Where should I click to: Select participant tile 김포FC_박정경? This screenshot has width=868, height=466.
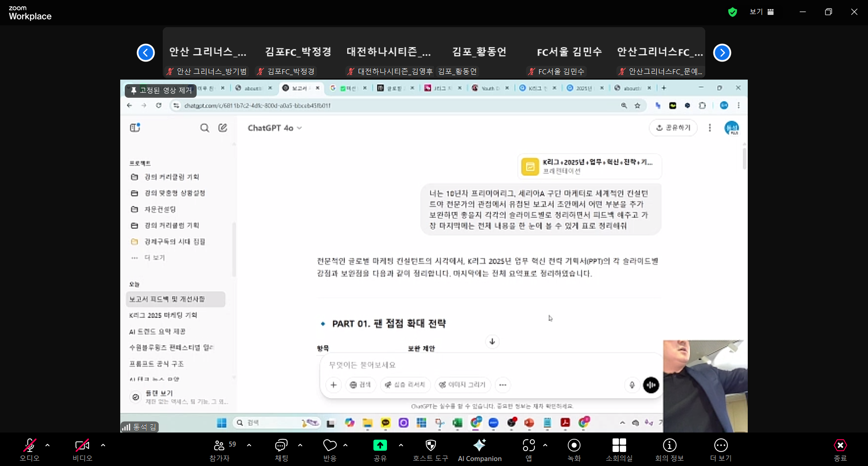[x=298, y=52]
